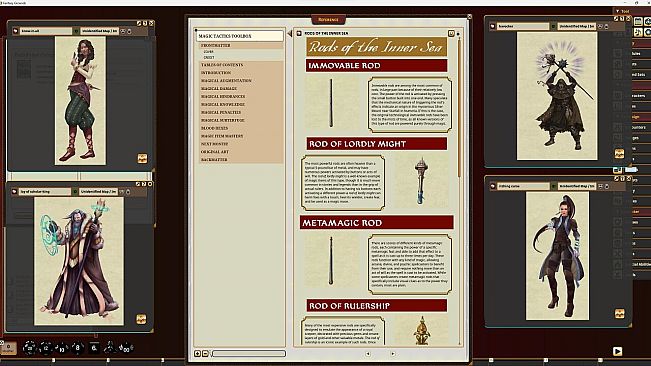Click link icon in Rods of the Inner Sea header
The image size is (651, 366).
point(299,33)
